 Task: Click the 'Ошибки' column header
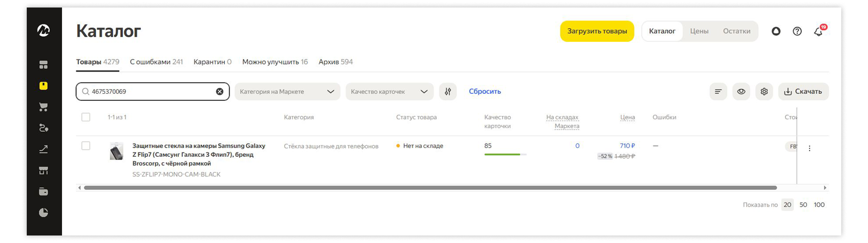pyautogui.click(x=664, y=117)
